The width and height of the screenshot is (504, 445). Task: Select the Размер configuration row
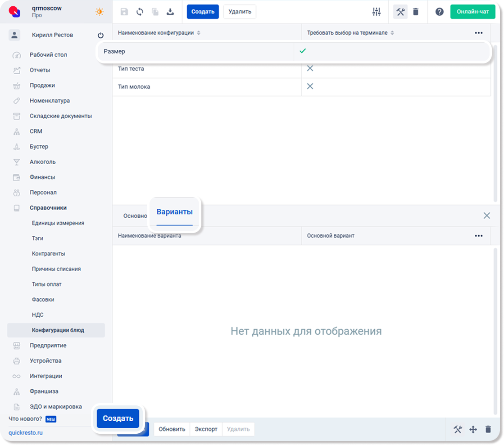[x=294, y=51]
